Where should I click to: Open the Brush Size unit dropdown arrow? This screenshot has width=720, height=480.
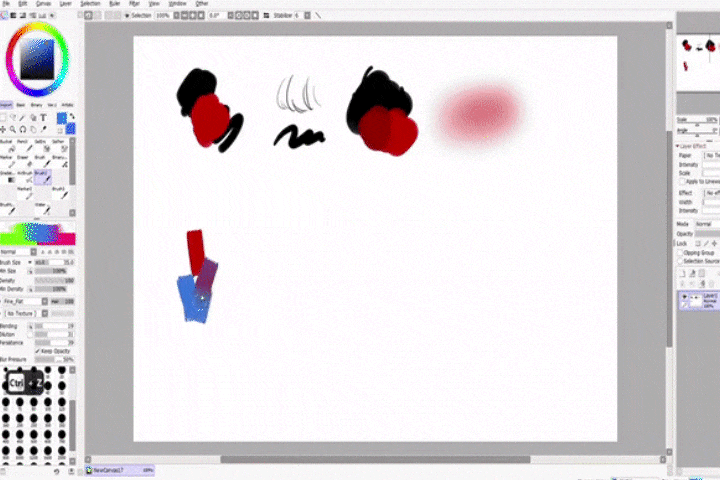[30, 262]
